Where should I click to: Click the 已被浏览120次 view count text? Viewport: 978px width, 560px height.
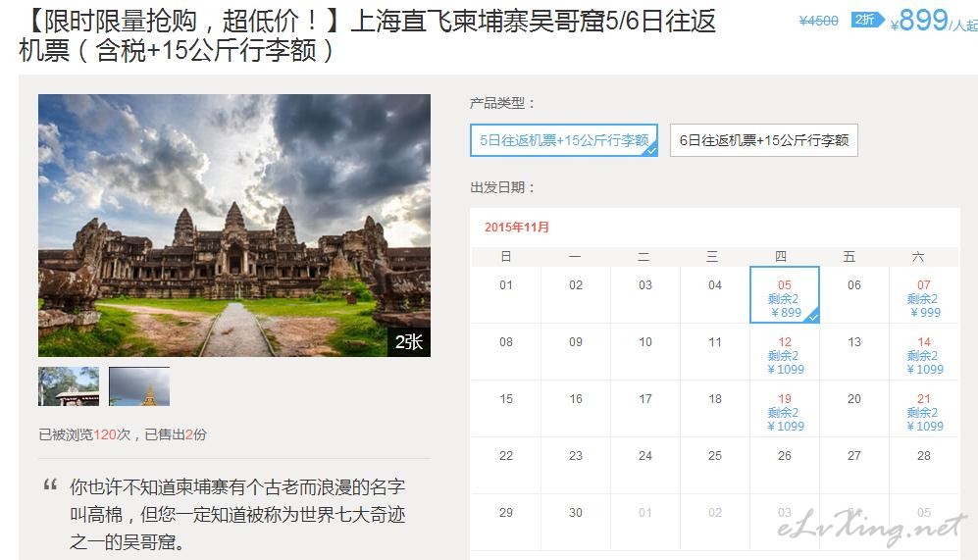[x=84, y=434]
